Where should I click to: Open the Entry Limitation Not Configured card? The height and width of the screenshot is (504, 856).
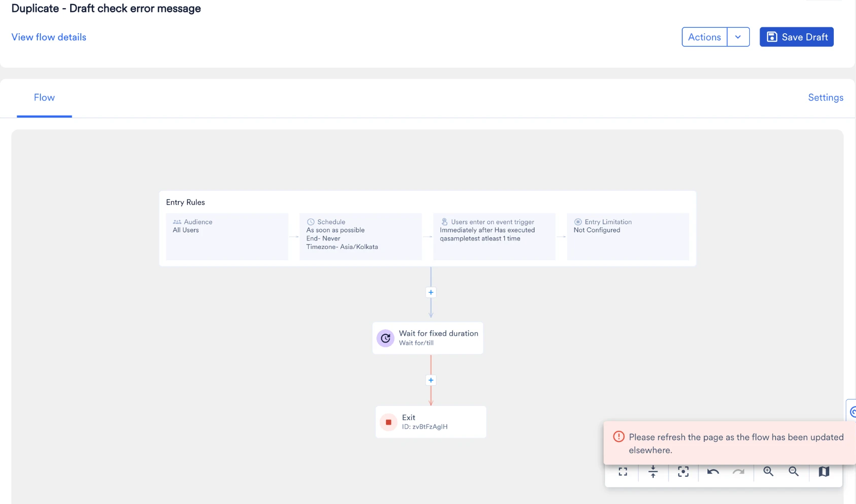pos(628,236)
